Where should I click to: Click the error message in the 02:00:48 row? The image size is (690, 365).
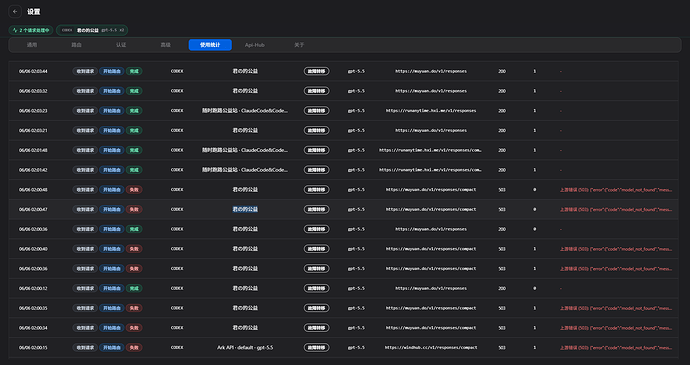click(x=616, y=190)
